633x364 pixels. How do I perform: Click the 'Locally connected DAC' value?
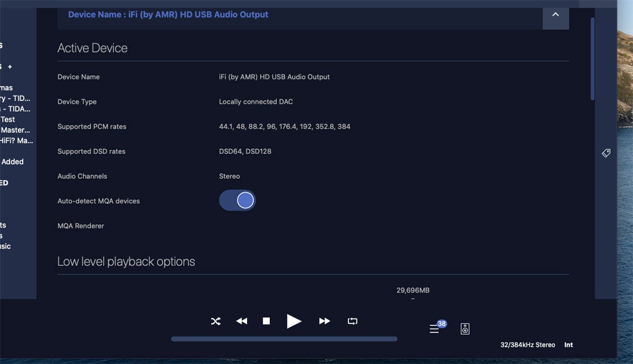(256, 102)
